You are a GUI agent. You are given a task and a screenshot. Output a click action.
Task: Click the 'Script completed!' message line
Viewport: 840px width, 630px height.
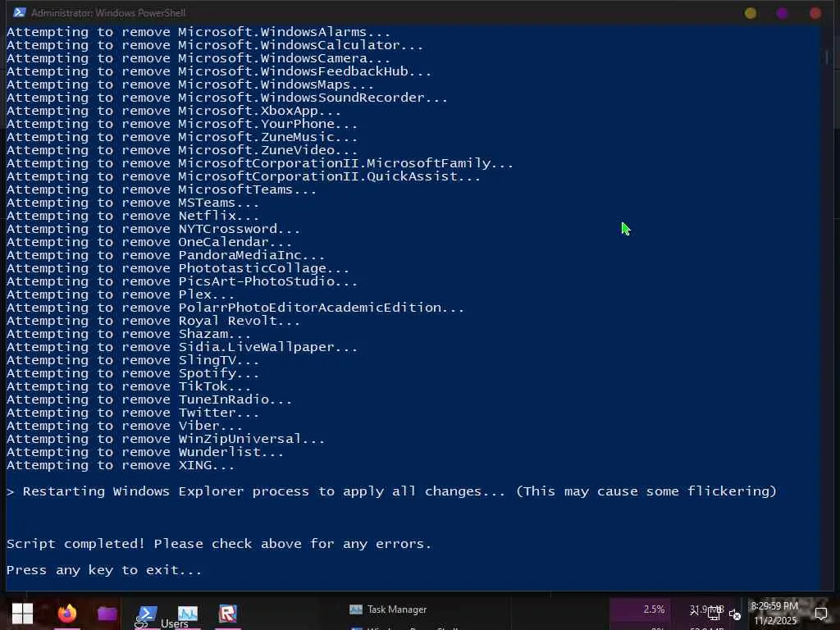click(x=219, y=544)
